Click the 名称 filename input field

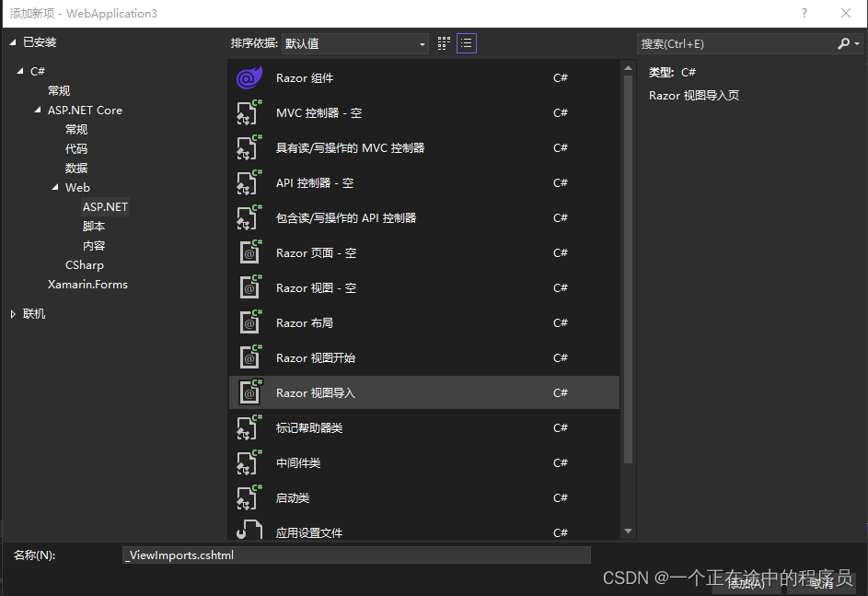click(x=358, y=554)
